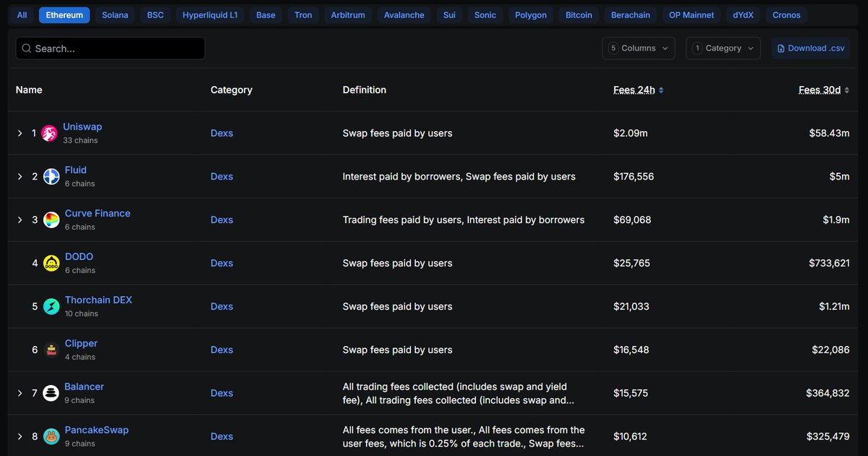Switch to the Sui chain tab
868x456 pixels.
[449, 15]
